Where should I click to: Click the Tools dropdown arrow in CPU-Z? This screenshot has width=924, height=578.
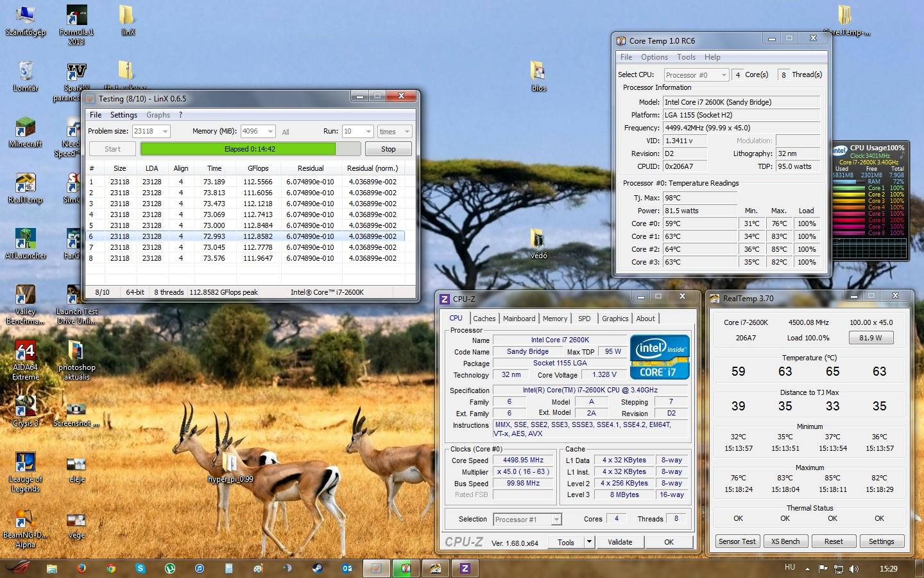[589, 542]
